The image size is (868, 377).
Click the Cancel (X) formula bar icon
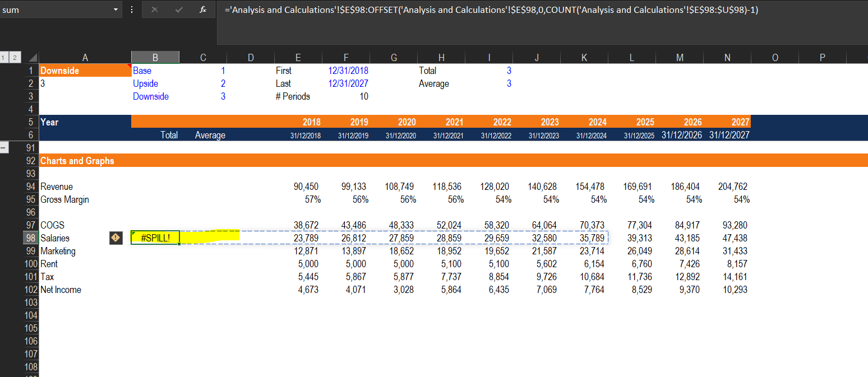[x=154, y=10]
